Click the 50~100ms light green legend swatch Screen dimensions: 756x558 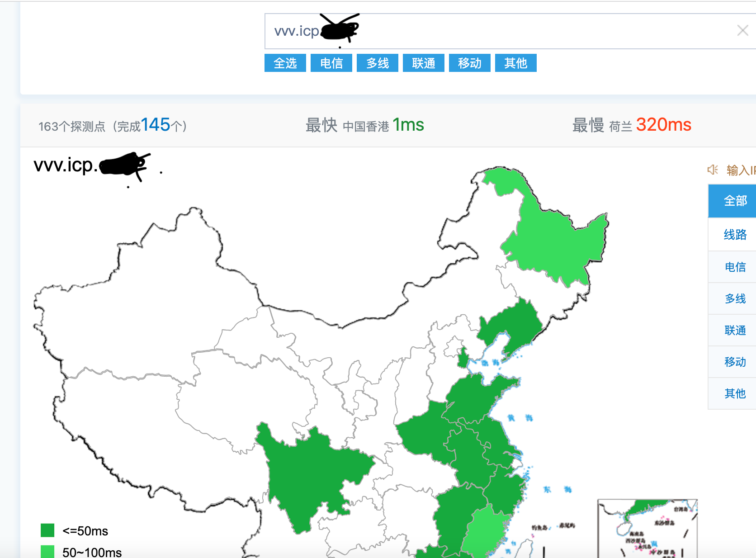(x=47, y=552)
